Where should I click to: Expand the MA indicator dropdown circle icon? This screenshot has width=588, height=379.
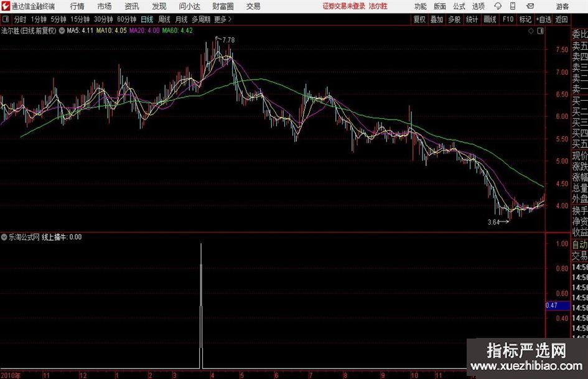click(x=62, y=30)
